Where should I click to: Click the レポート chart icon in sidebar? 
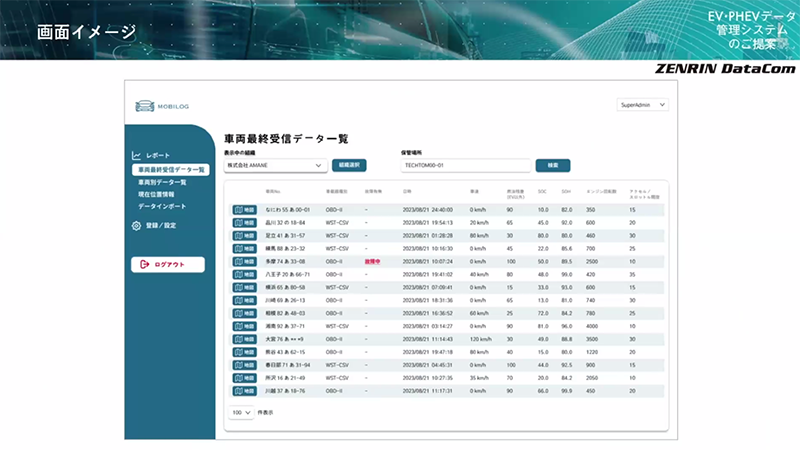coord(137,156)
